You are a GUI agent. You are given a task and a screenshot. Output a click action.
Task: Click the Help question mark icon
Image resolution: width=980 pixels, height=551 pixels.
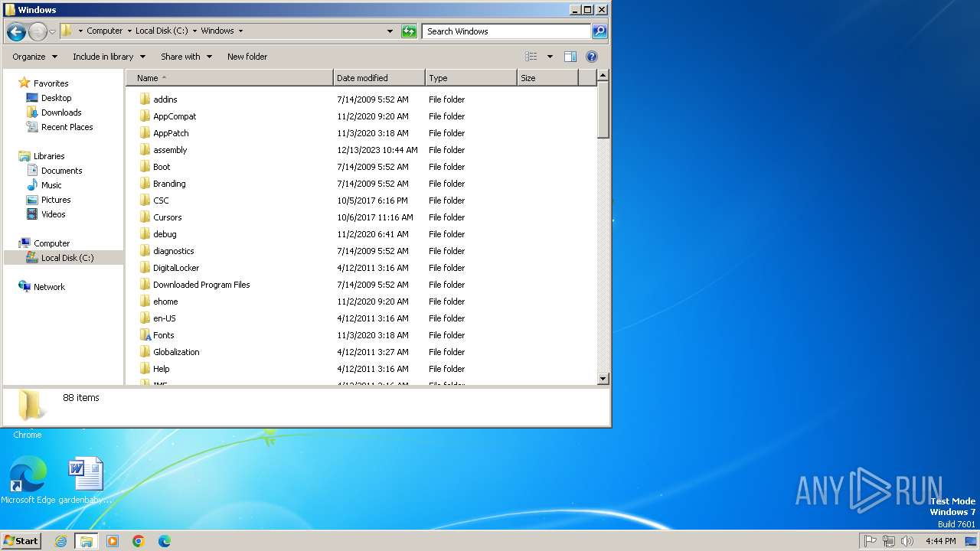(x=591, y=57)
